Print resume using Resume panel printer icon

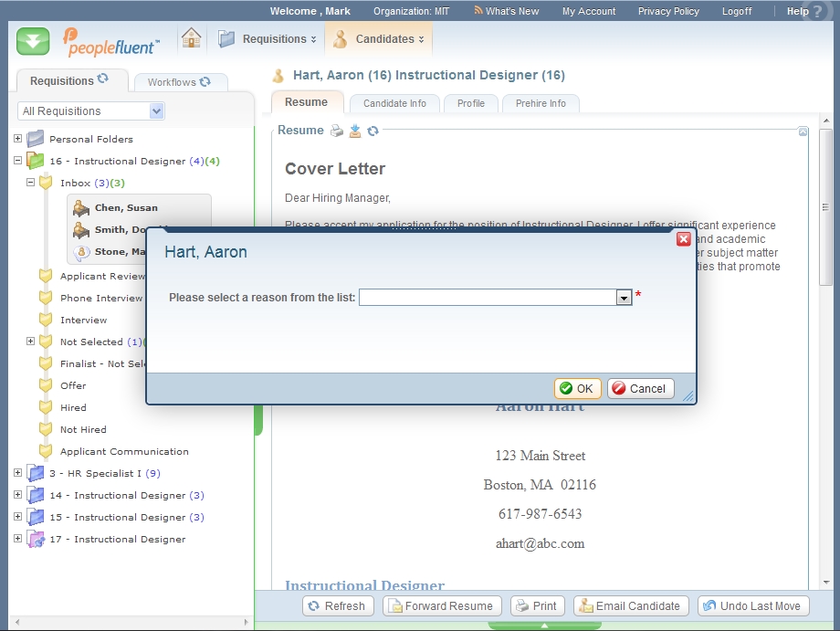(337, 131)
